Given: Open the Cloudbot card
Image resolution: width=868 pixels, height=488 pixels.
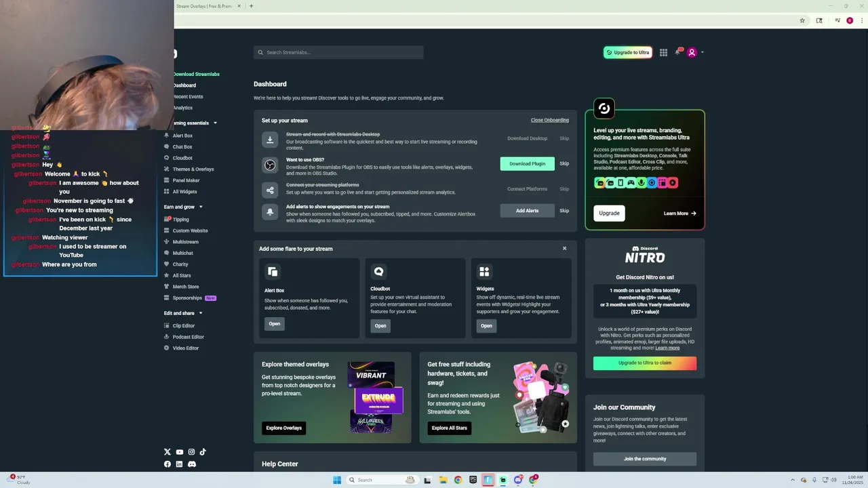Looking at the screenshot, I should point(380,325).
